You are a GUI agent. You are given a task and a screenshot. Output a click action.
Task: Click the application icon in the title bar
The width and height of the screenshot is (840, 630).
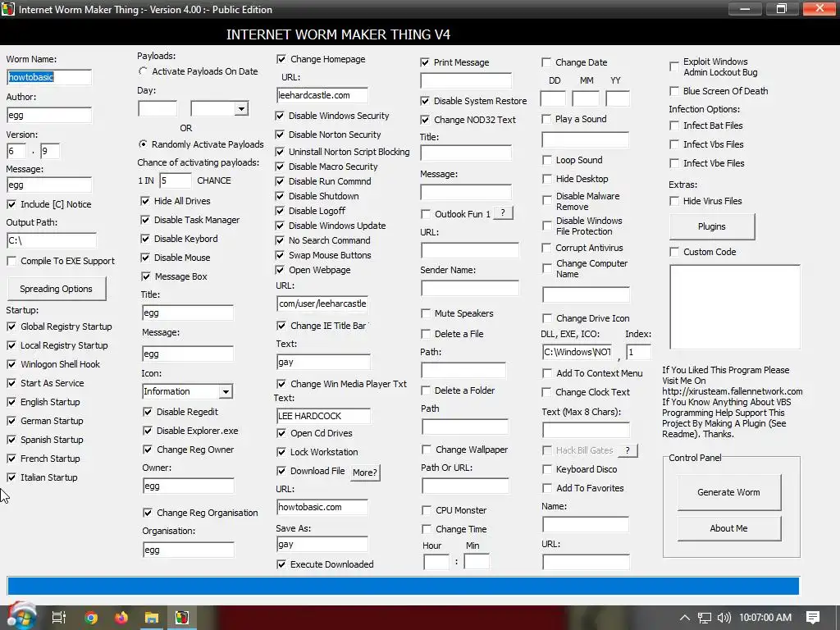pyautogui.click(x=8, y=9)
